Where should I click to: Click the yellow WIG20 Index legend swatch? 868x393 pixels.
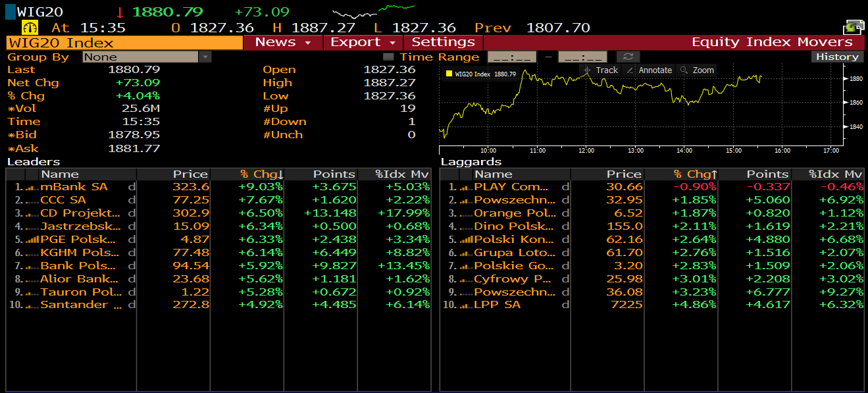[x=449, y=74]
